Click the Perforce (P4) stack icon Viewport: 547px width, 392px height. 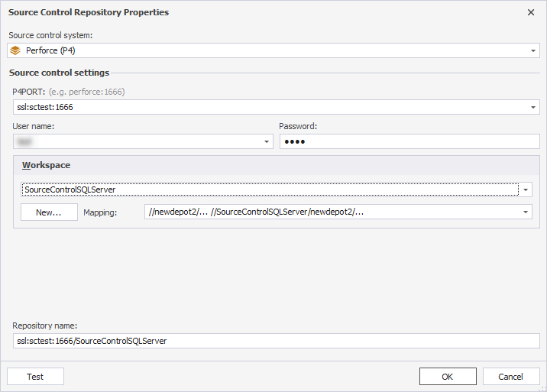15,50
